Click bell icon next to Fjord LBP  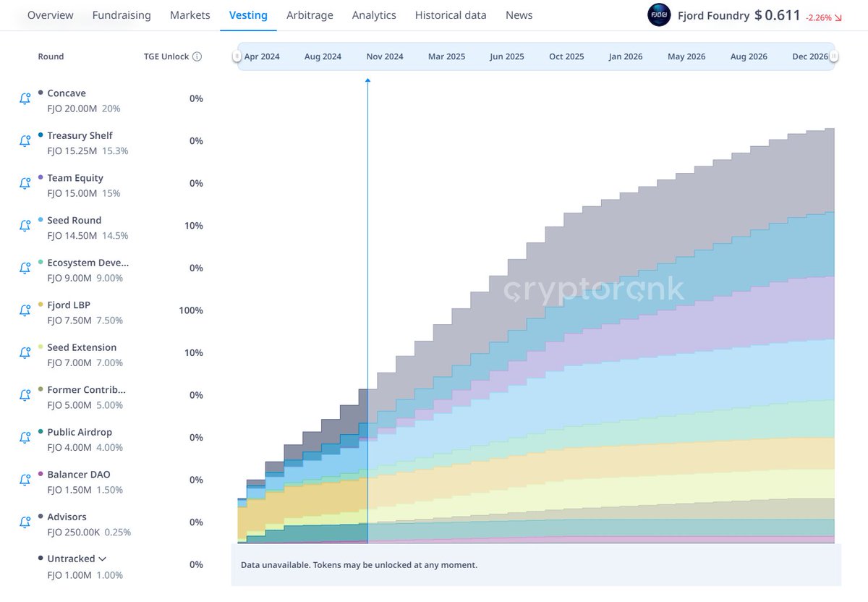pos(25,310)
